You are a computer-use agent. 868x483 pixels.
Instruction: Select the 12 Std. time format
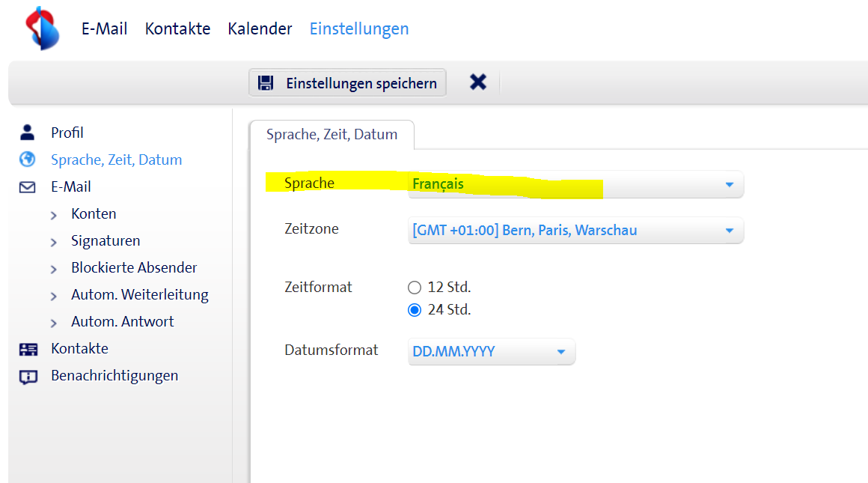coord(415,288)
